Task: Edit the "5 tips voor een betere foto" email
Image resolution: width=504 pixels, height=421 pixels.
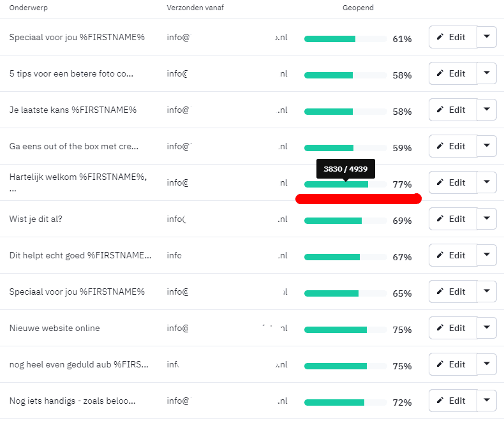Action: pyautogui.click(x=452, y=73)
